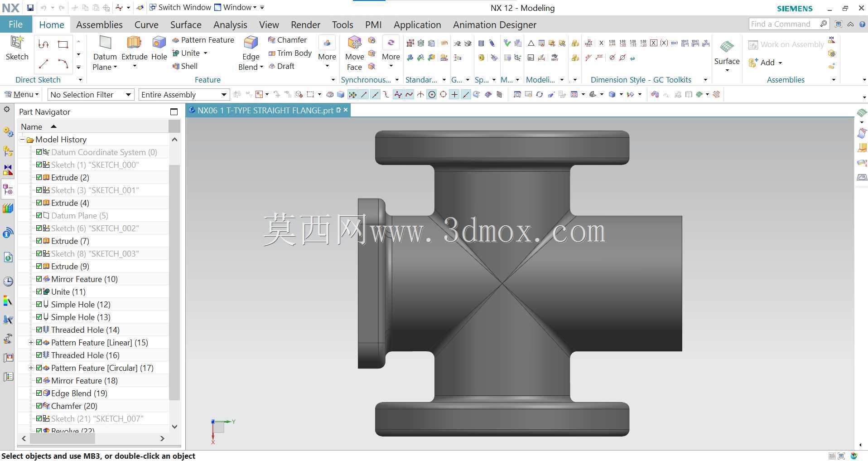
Task: Open the Assembly Navigator sidebar icon
Action: click(8, 151)
